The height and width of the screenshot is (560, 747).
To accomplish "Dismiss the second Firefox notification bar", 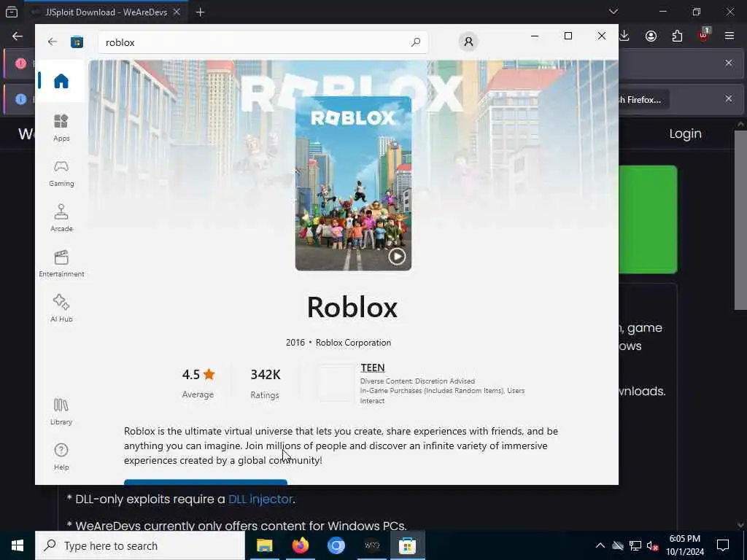I will [729, 98].
